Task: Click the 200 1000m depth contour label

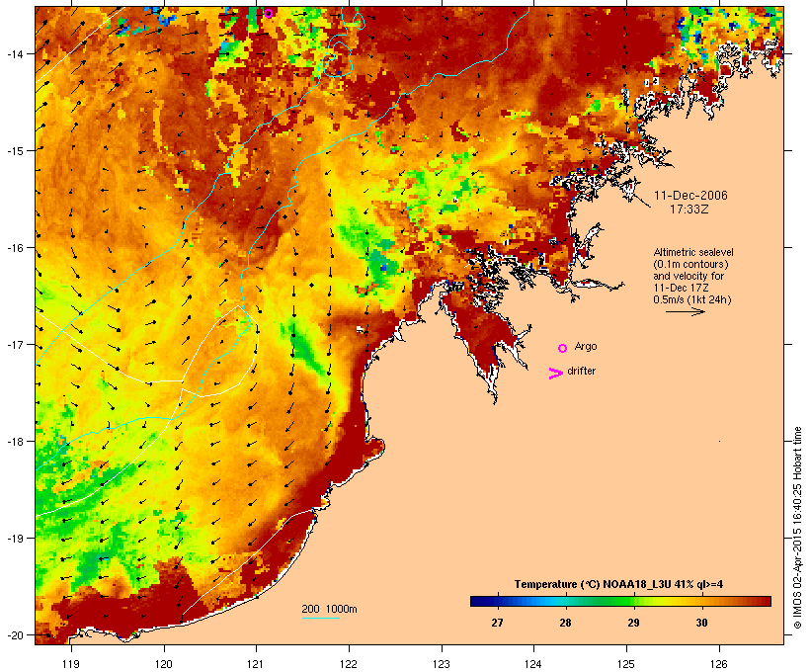Action: [329, 609]
